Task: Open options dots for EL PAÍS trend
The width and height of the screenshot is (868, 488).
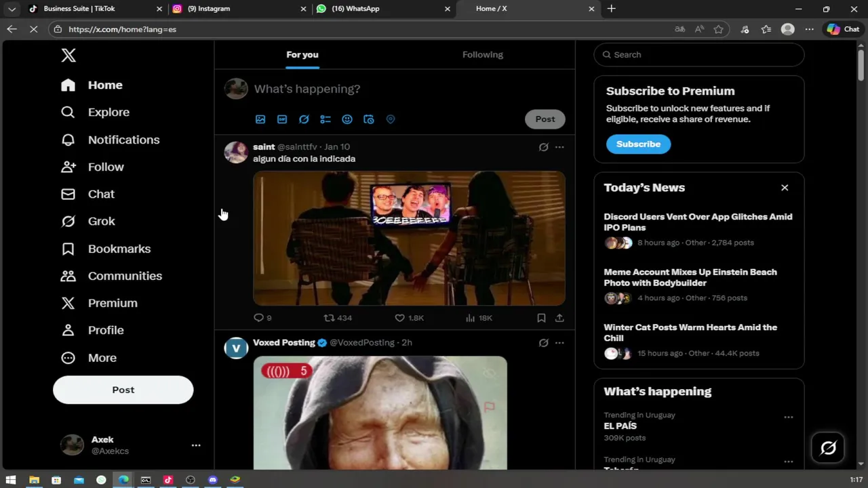Action: click(789, 418)
